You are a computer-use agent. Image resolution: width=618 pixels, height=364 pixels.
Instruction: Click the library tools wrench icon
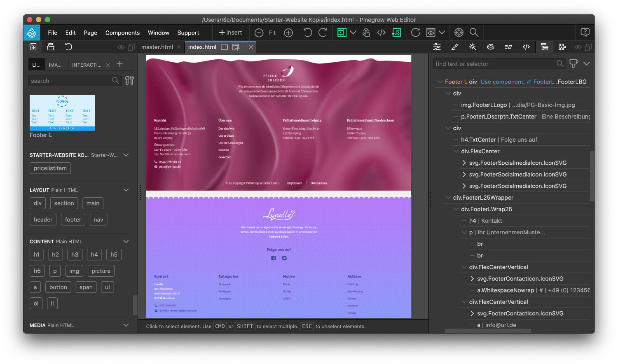click(129, 81)
